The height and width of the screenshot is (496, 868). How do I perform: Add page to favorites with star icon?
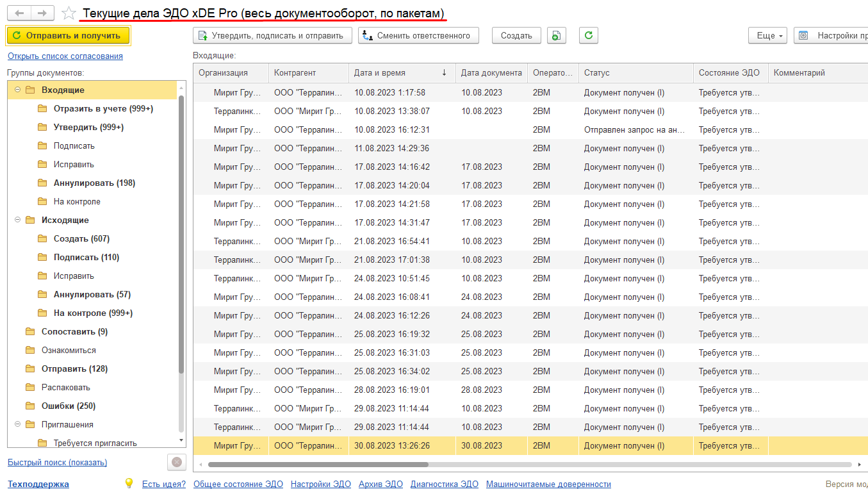[x=69, y=13]
